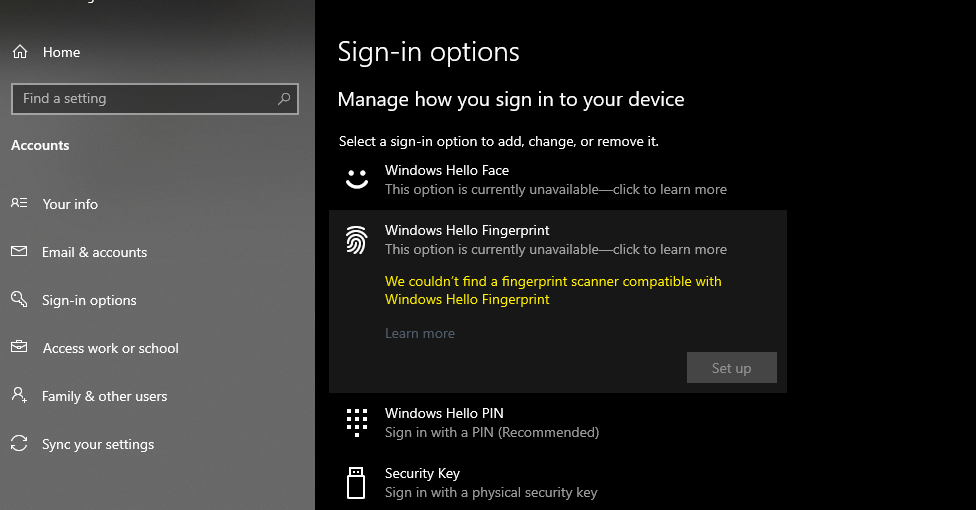976x510 pixels.
Task: Click 'Sign in with a physical security key'
Action: [x=490, y=493]
